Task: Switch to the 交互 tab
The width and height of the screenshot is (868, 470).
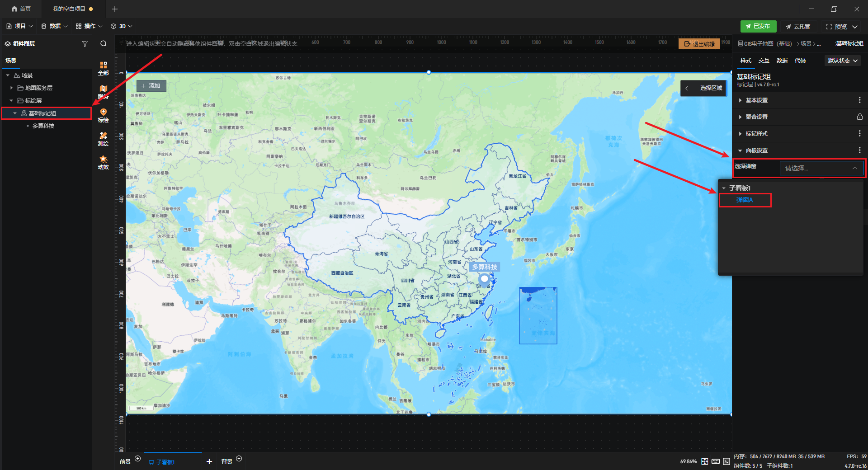Action: coord(764,61)
